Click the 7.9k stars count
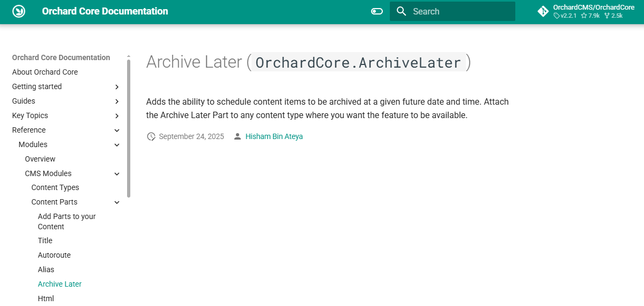The image size is (644, 306). coord(590,16)
